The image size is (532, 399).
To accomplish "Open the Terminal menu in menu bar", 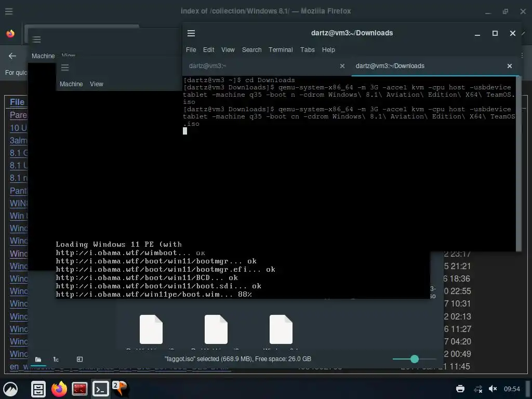I will 281,49.
